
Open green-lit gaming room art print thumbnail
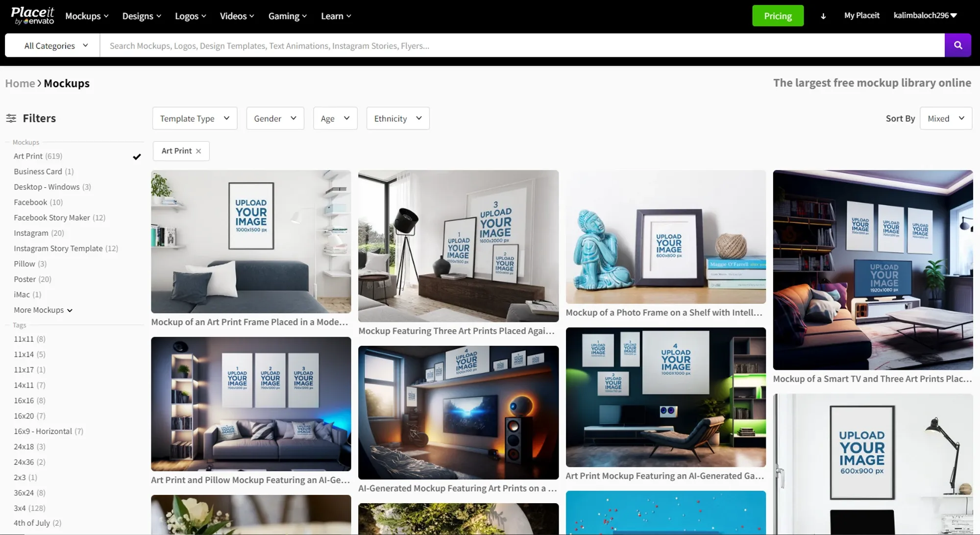point(665,397)
